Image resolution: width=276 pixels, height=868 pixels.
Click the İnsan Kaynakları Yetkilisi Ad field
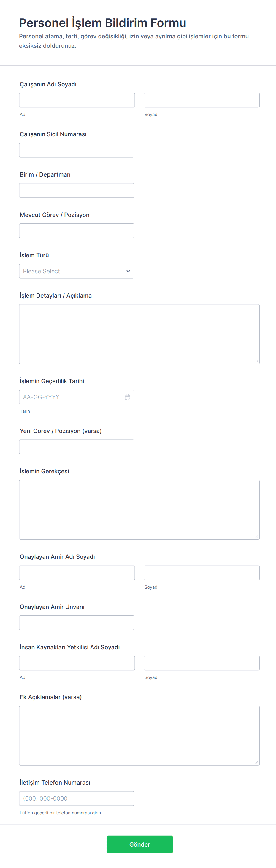77,663
